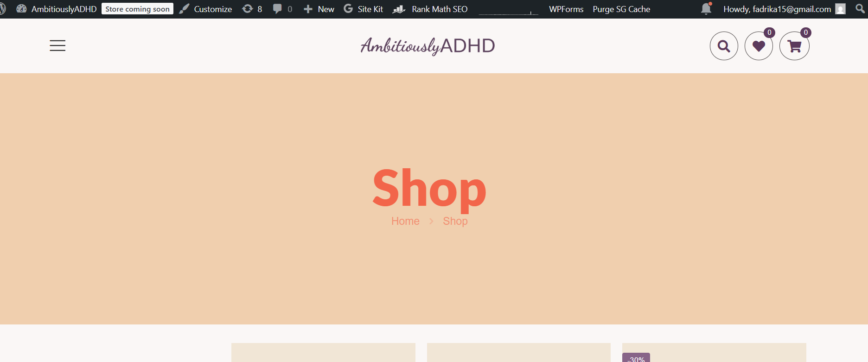Click the search magnifier circle icon
This screenshot has height=362, width=868.
click(x=724, y=46)
